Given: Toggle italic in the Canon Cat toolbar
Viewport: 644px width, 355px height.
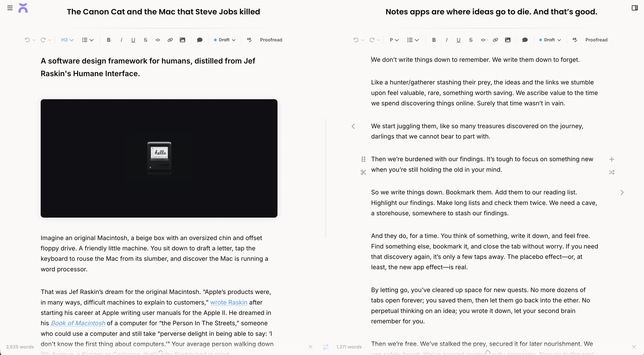Looking at the screenshot, I should coord(121,40).
